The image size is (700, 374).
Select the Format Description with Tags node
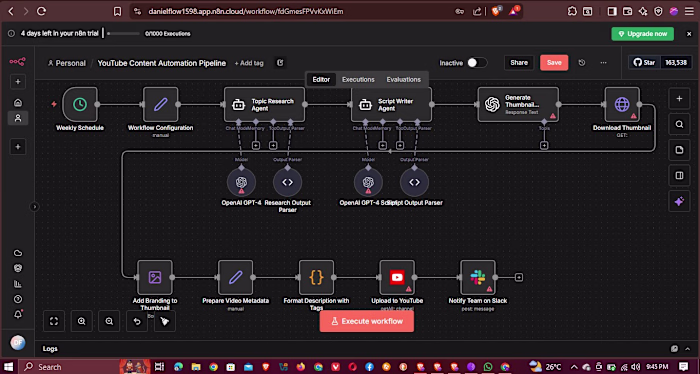click(x=316, y=277)
